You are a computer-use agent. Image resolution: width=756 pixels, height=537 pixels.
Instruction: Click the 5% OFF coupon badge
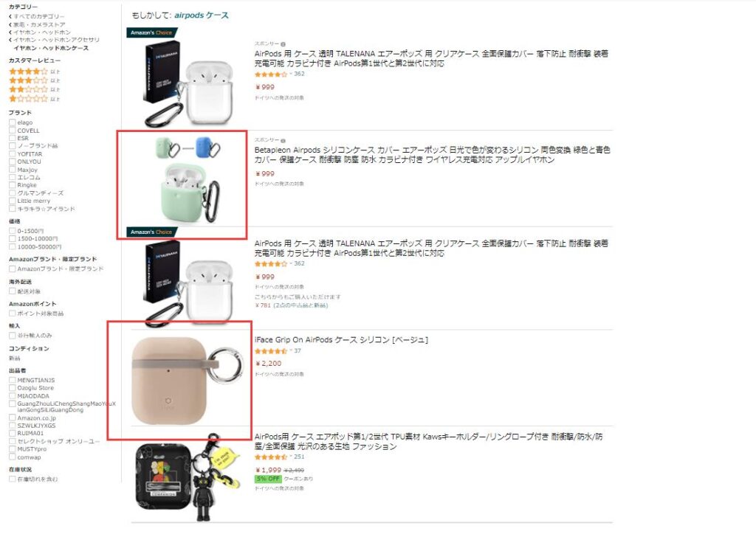tap(267, 479)
